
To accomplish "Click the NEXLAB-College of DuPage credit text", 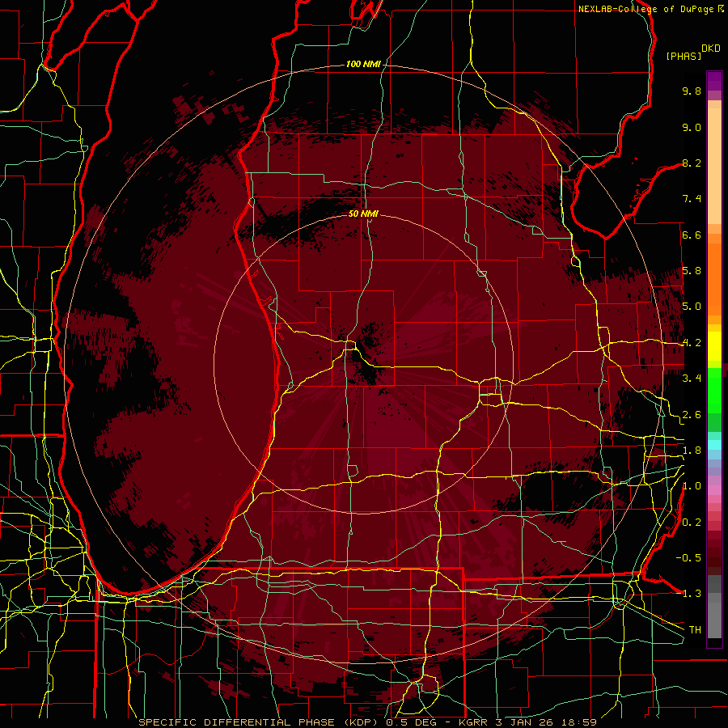I will click(645, 9).
